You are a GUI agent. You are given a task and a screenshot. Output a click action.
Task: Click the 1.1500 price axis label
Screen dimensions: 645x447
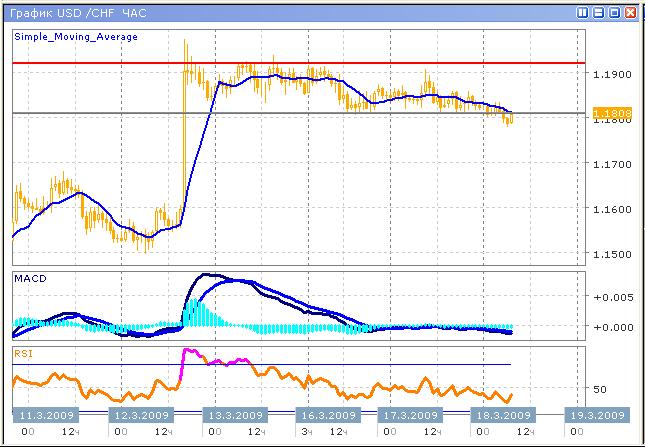click(612, 254)
